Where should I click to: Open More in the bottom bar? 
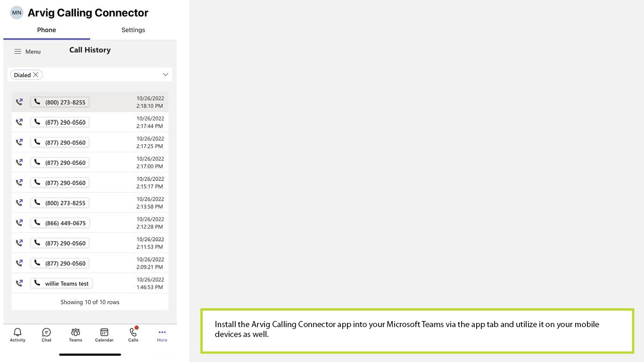[162, 335]
